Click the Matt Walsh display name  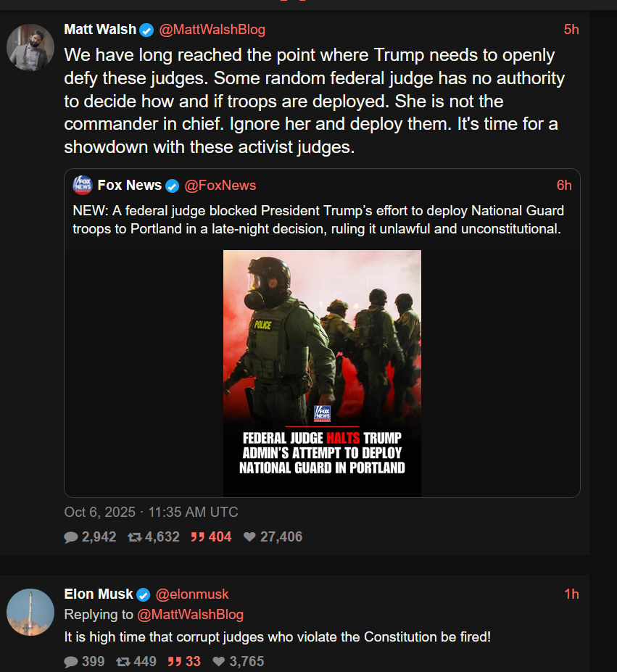click(x=100, y=30)
